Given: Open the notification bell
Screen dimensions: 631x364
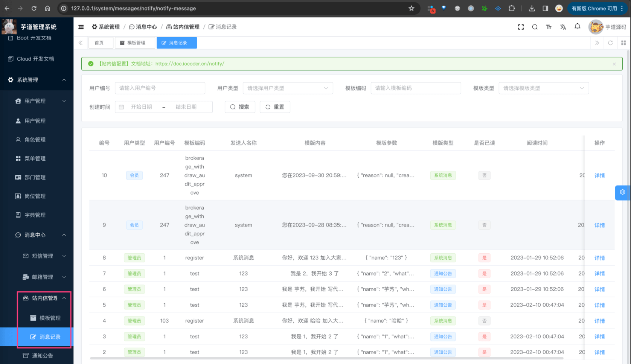Looking at the screenshot, I should point(577,26).
